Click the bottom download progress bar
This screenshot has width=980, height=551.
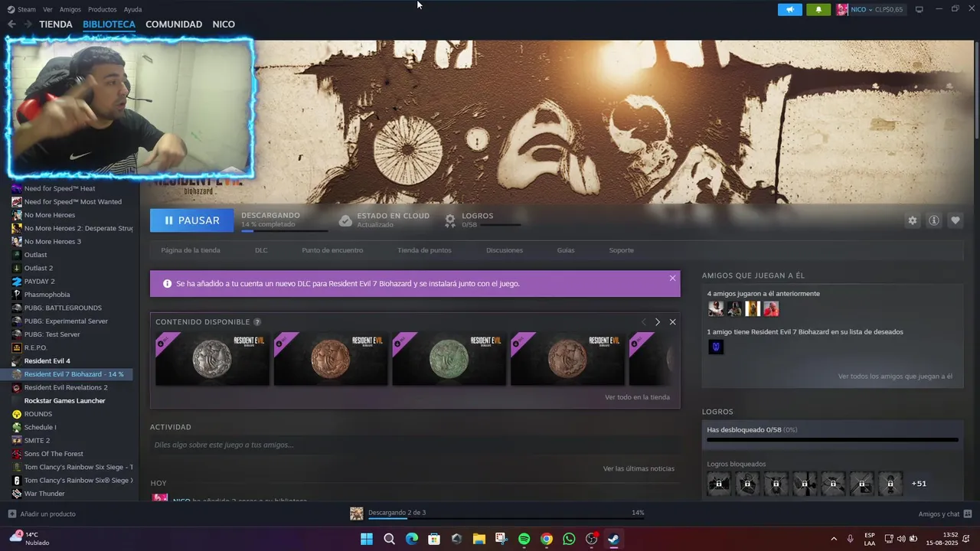(x=505, y=518)
